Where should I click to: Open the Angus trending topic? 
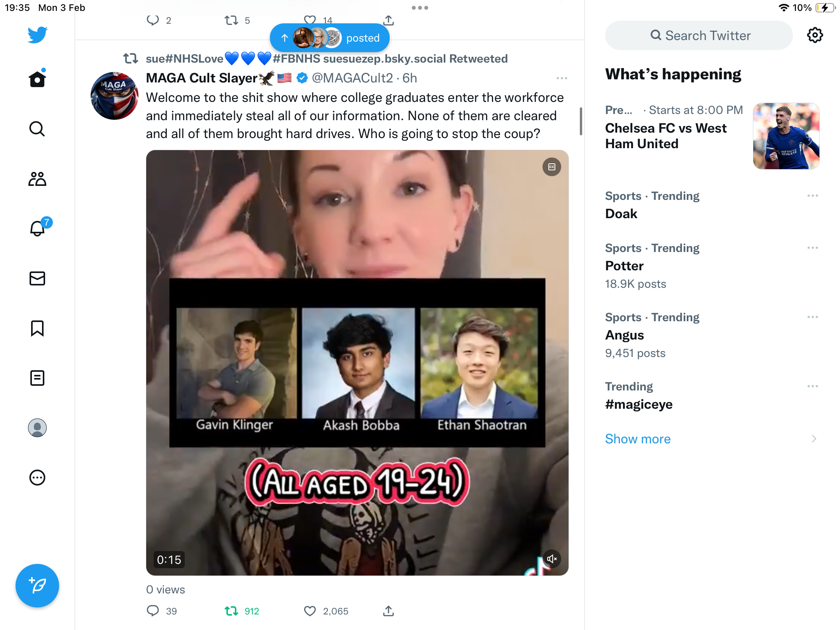pyautogui.click(x=624, y=335)
